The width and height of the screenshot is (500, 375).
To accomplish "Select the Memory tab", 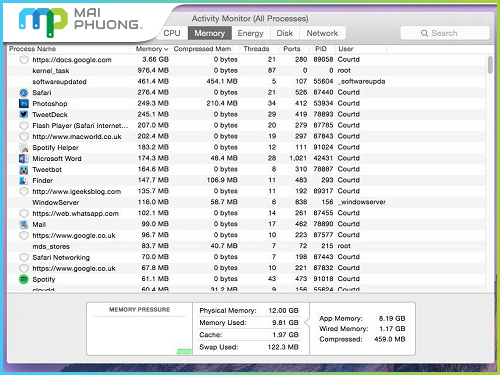I will pyautogui.click(x=210, y=33).
